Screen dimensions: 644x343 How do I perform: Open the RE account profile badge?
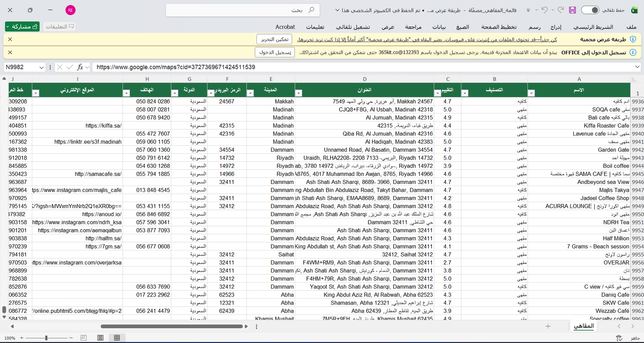pyautogui.click(x=70, y=10)
